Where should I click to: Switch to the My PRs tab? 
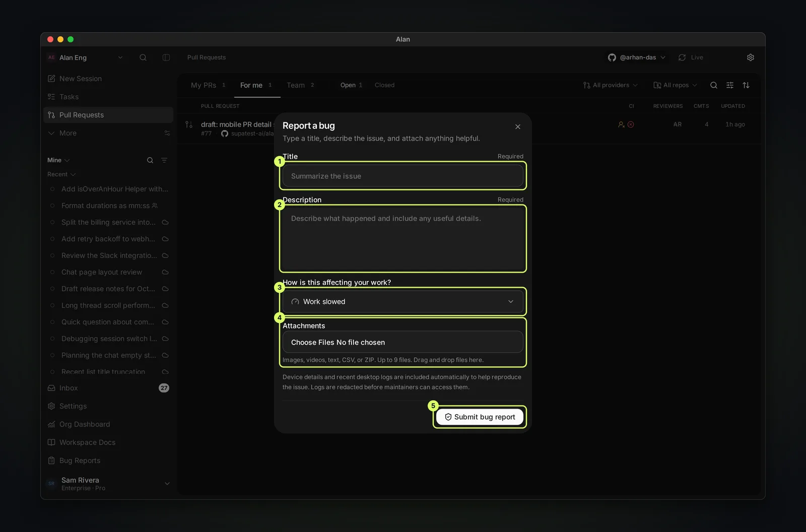(208, 85)
